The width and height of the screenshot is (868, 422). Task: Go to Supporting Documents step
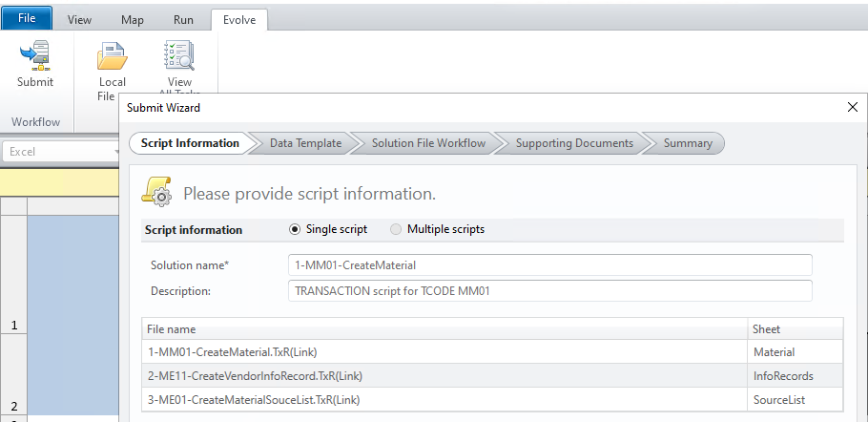[x=574, y=143]
